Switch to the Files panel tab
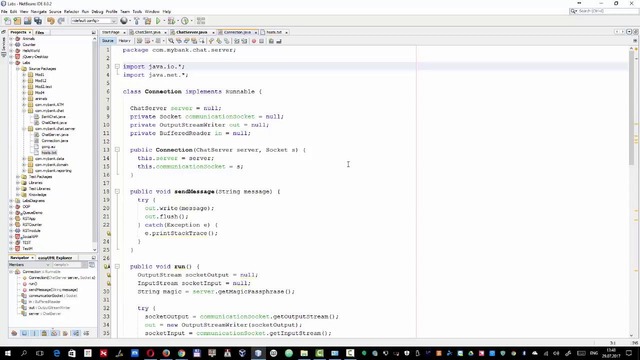This screenshot has width=640, height=360. (x=40, y=32)
